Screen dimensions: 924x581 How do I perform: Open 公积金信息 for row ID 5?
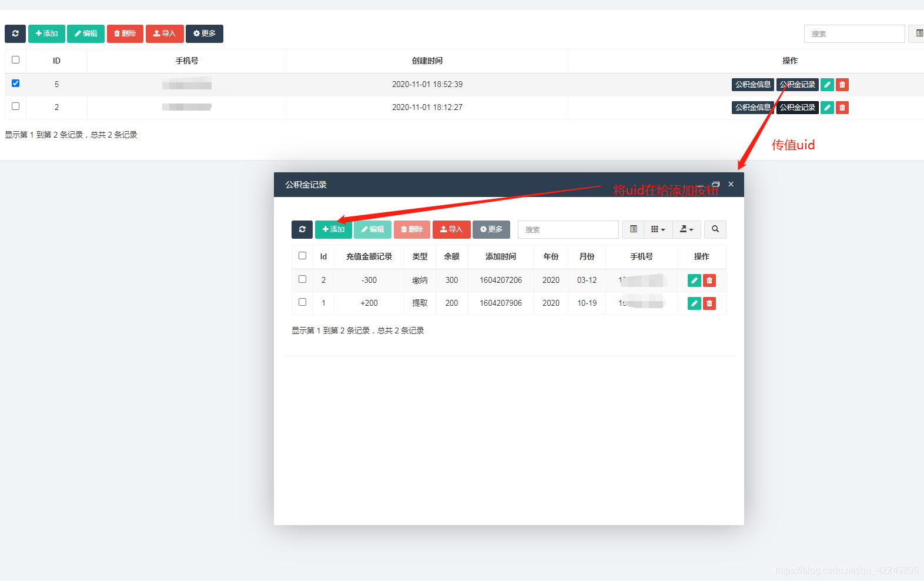click(753, 85)
